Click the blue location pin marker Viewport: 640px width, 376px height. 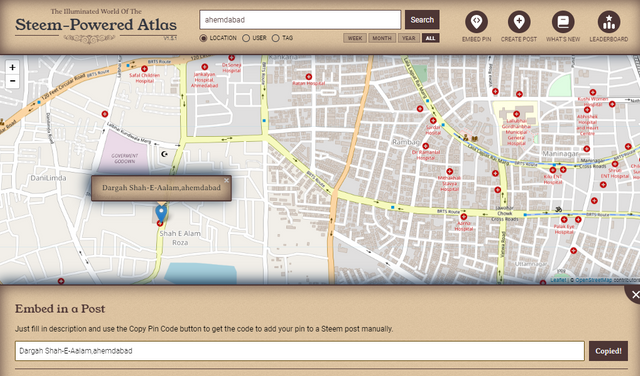click(162, 213)
